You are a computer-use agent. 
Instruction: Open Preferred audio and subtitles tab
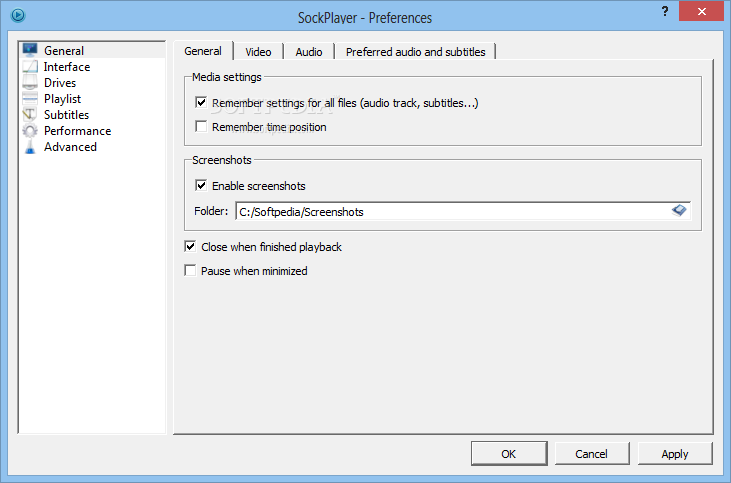pos(415,52)
